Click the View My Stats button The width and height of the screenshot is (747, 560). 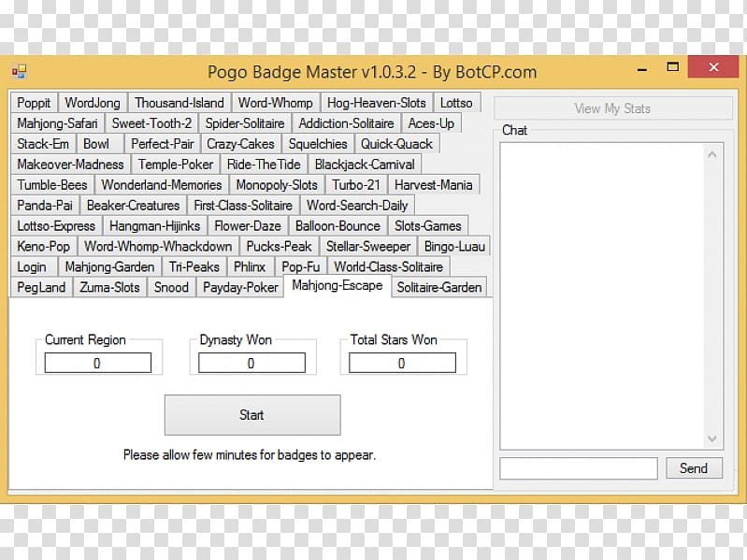click(x=612, y=108)
